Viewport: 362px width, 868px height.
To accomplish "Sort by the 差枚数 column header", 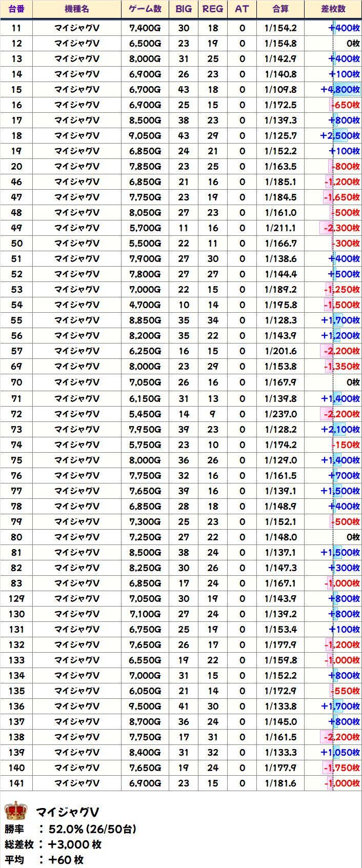I will pyautogui.click(x=333, y=9).
